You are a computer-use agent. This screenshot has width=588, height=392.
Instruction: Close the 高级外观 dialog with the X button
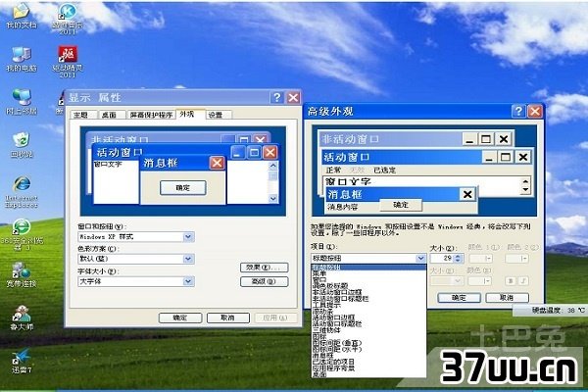coord(535,111)
